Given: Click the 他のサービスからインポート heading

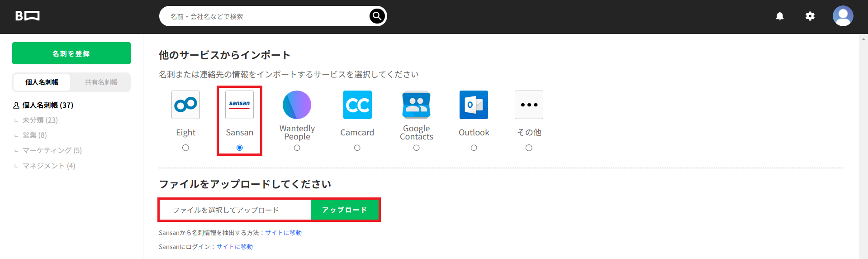Looking at the screenshot, I should pos(225,55).
